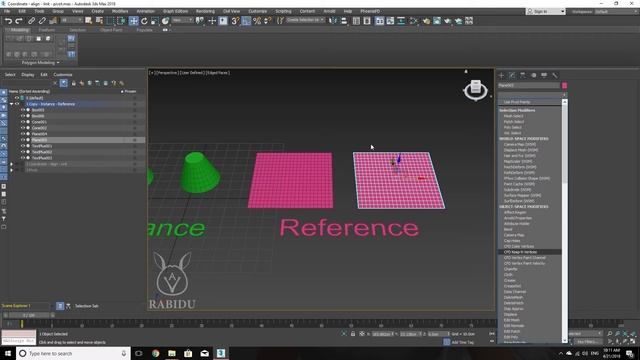Viewport: 640px width, 360px height.
Task: Switch to the Object Paint ribbon tab
Action: click(x=111, y=30)
